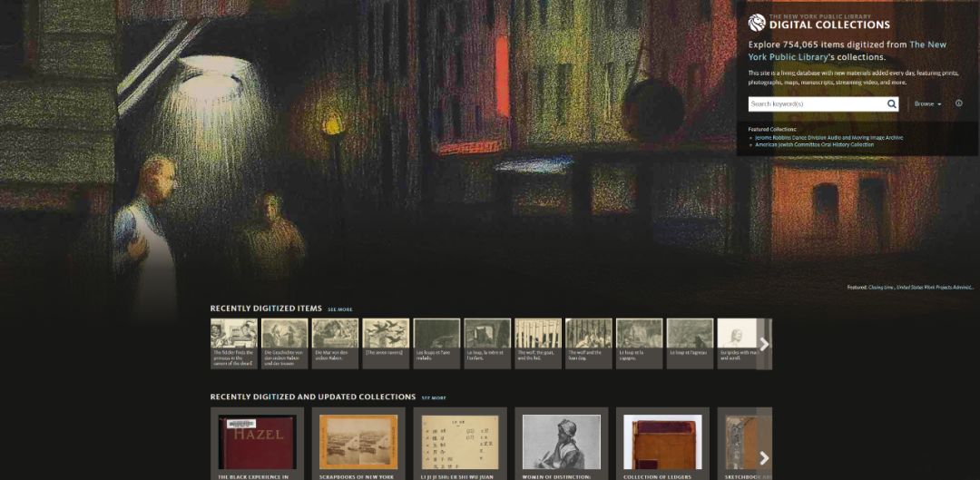Open Scrapbooks of New York collection
980x480 pixels.
pos(358,442)
